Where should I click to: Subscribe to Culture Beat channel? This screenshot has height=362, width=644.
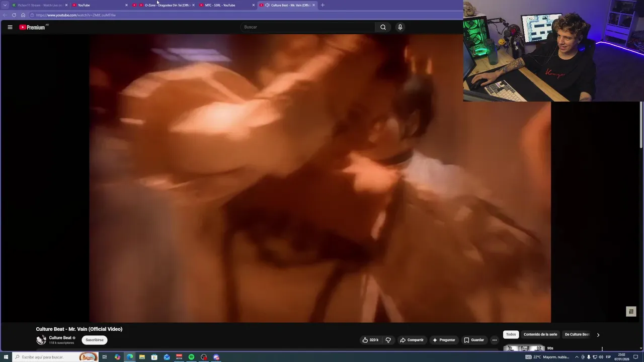coord(95,340)
